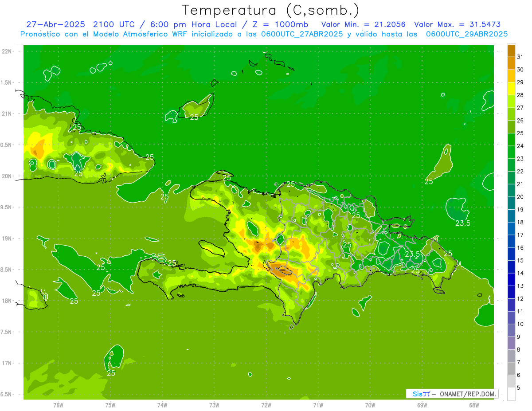Click the "Valor Max. = 31.5473" readout
The image size is (532, 411).
(458, 24)
